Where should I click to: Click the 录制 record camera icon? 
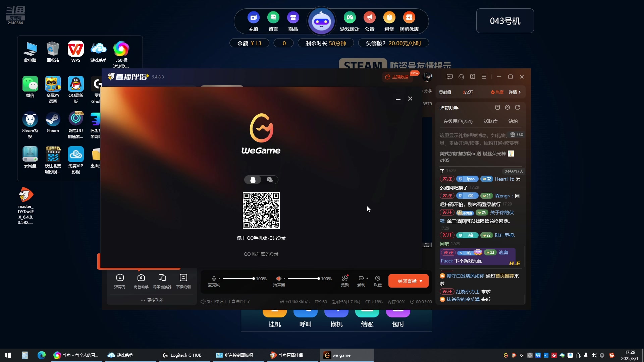click(x=361, y=278)
